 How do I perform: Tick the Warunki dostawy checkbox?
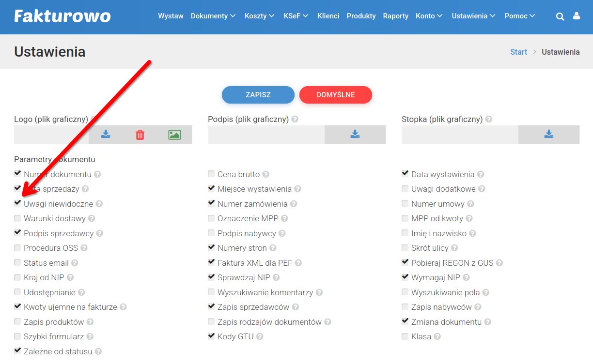pos(18,219)
